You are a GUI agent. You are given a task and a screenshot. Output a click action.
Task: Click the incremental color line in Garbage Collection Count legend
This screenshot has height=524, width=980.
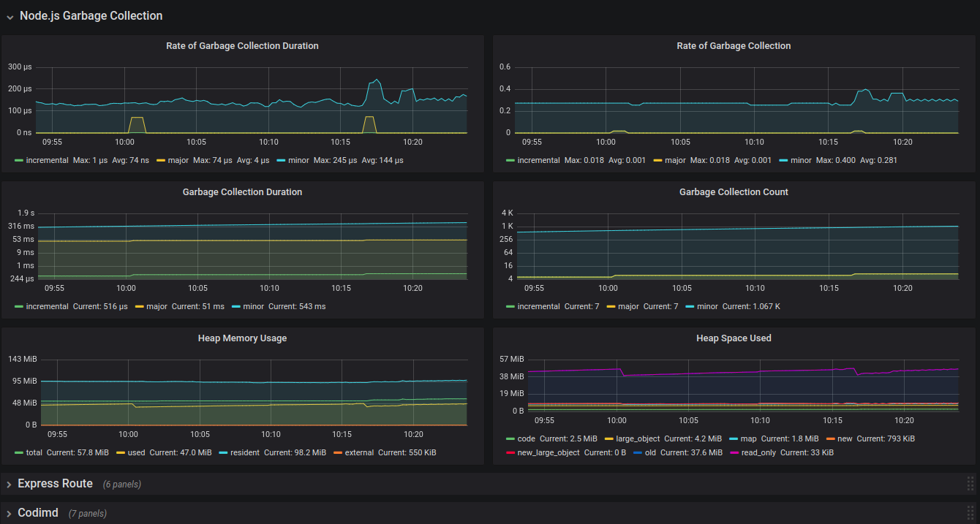coord(510,307)
